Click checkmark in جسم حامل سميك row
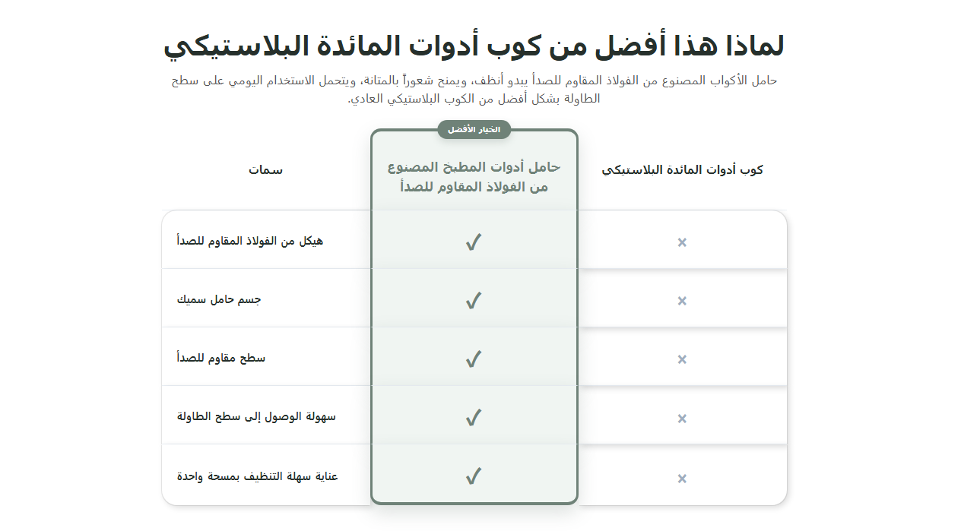The width and height of the screenshot is (980, 531). tap(474, 301)
